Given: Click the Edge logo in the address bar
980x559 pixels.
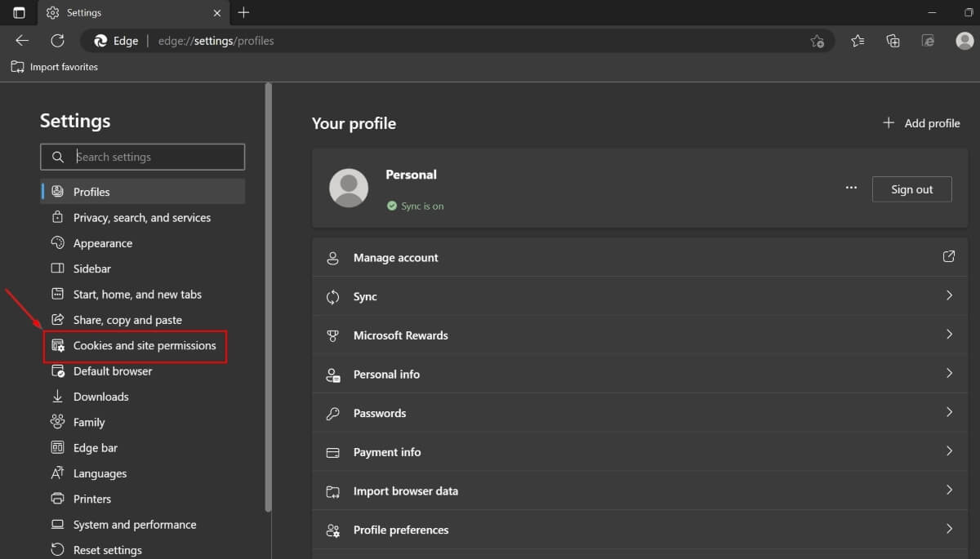Looking at the screenshot, I should pos(101,40).
